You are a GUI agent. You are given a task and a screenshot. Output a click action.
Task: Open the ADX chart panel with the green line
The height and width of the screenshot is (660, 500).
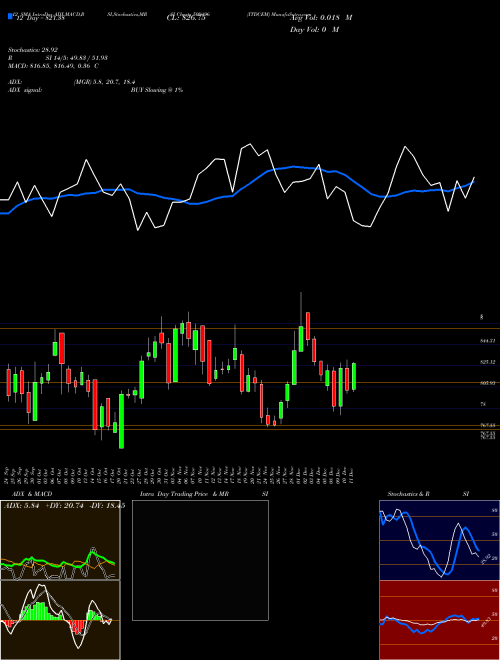[60, 540]
